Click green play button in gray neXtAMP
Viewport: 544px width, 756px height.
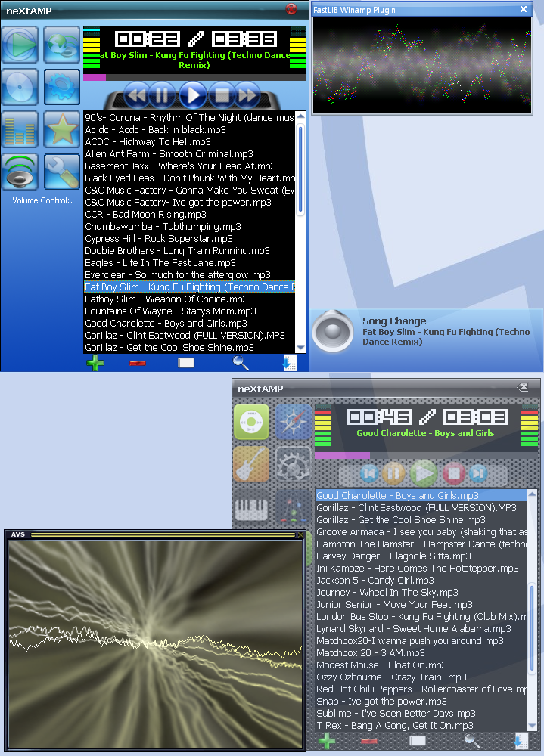click(424, 473)
